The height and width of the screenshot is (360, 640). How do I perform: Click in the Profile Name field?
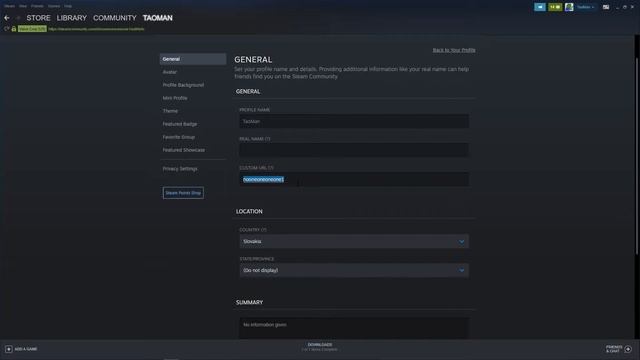click(x=354, y=121)
